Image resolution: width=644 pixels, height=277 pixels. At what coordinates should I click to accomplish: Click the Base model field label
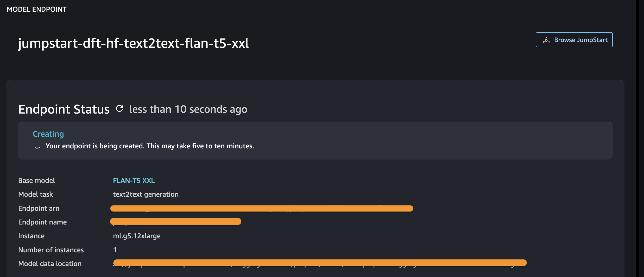click(36, 181)
